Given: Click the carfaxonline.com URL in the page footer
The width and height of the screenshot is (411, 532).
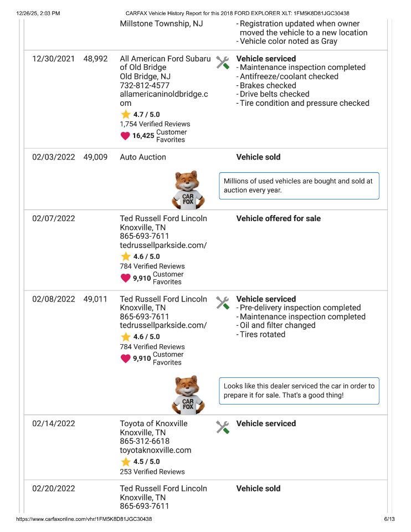Looking at the screenshot, I should pyautogui.click(x=84, y=519).
